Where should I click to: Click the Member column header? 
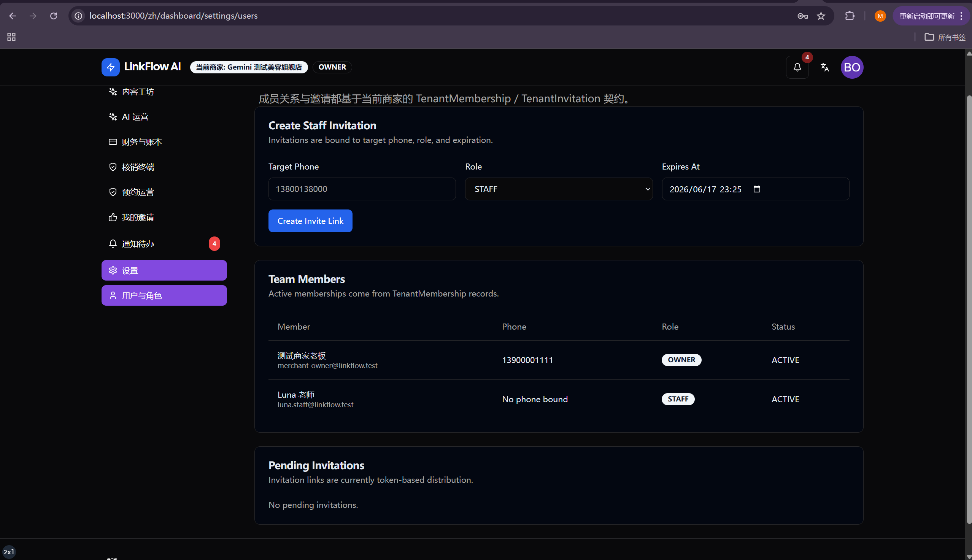pyautogui.click(x=294, y=327)
